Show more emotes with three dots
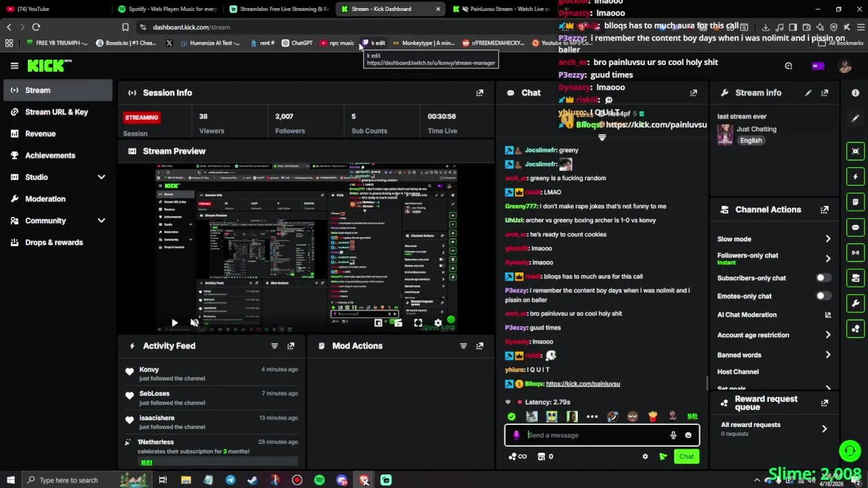 point(592,417)
